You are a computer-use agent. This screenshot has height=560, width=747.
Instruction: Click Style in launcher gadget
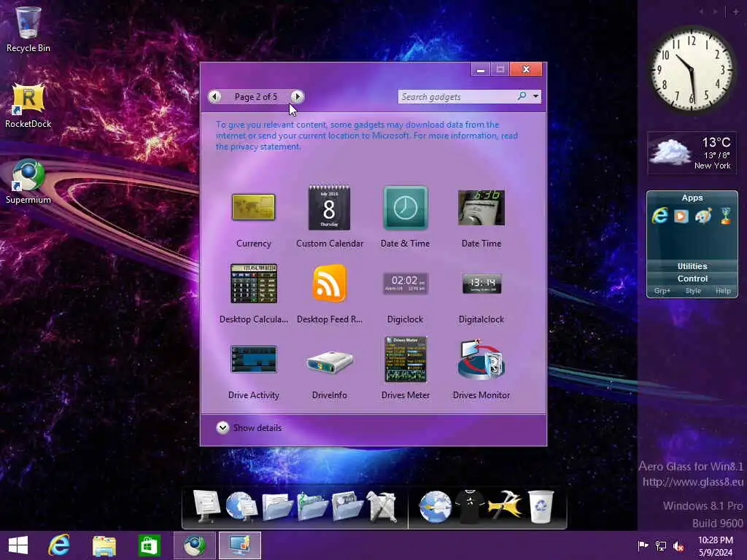tap(693, 291)
